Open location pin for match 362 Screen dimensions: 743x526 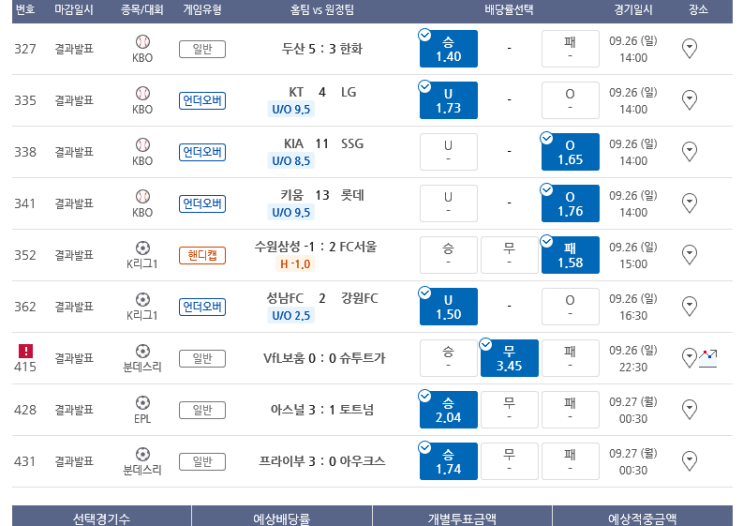pyautogui.click(x=689, y=307)
